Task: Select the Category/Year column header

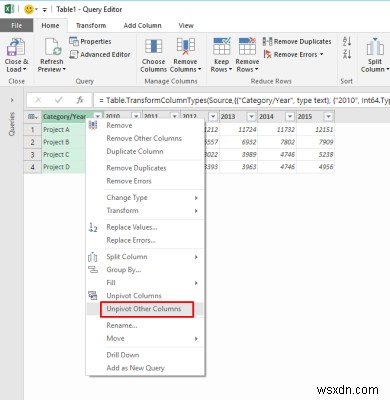Action: coord(64,117)
